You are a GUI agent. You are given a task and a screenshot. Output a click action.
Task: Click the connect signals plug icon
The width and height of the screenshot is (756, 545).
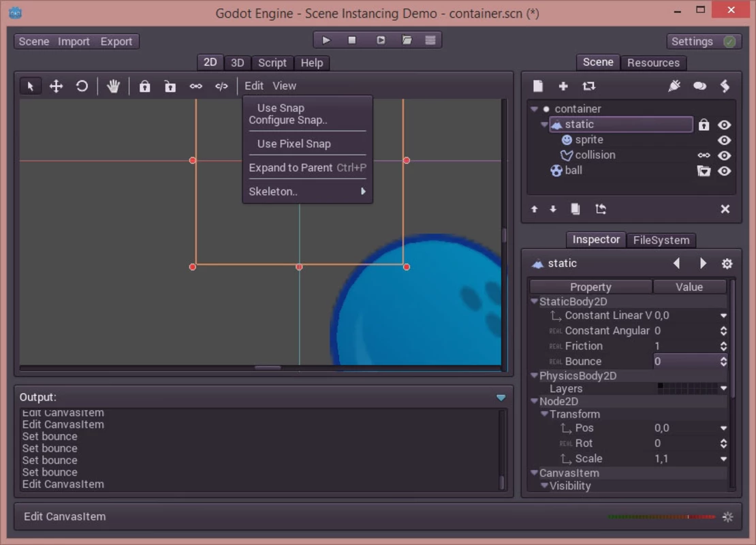[x=674, y=86]
